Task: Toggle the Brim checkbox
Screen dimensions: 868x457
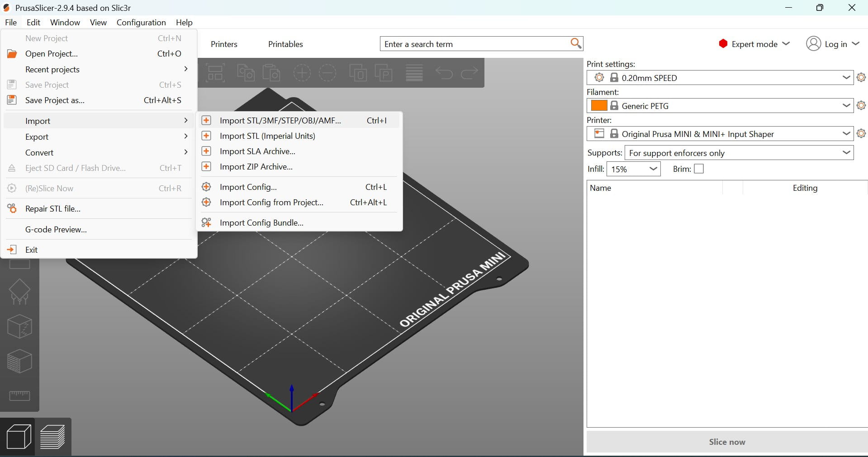Action: point(699,169)
